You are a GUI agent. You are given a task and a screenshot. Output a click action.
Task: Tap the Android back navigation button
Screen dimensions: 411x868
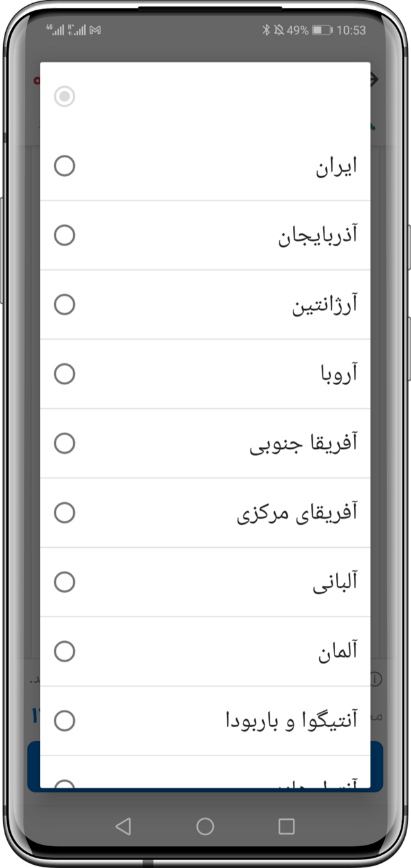coord(123,826)
